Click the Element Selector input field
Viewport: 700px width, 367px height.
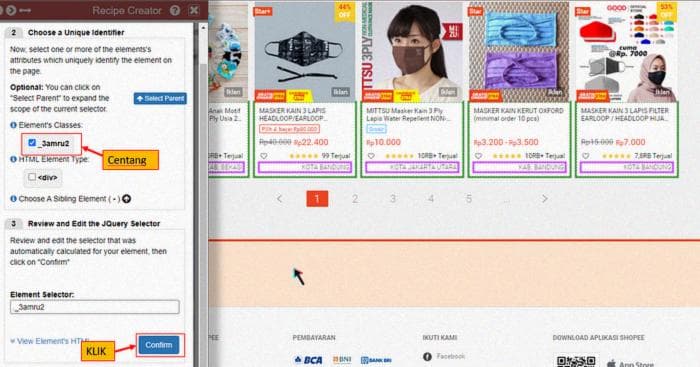point(95,307)
